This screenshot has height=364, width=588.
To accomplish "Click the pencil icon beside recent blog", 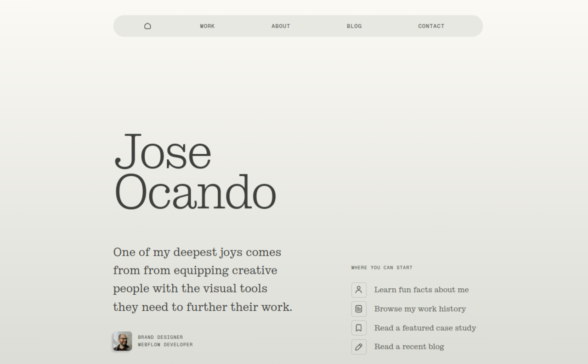I will tap(359, 347).
